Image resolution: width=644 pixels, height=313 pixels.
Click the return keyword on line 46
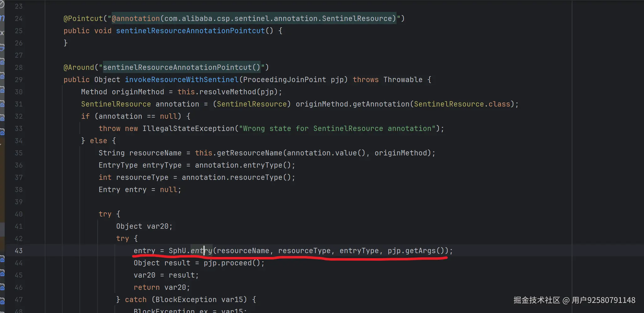(x=147, y=287)
